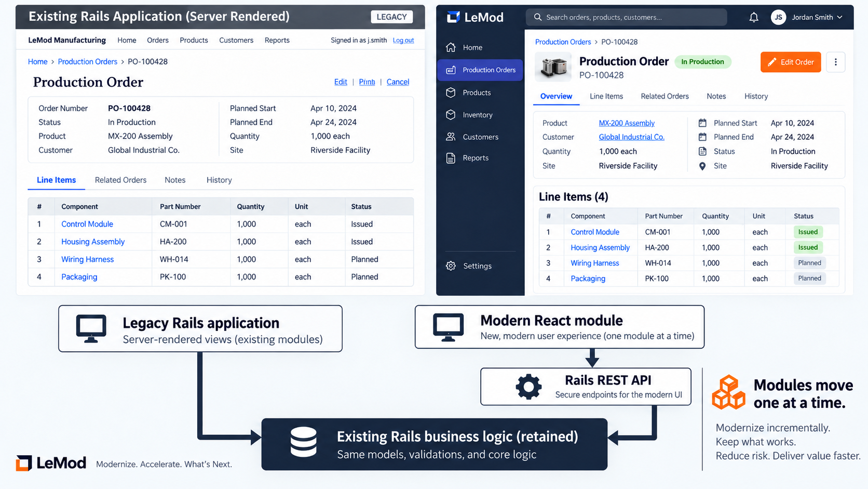This screenshot has height=489, width=868.
Task: Open Customers in legacy top menu
Action: pyautogui.click(x=236, y=40)
